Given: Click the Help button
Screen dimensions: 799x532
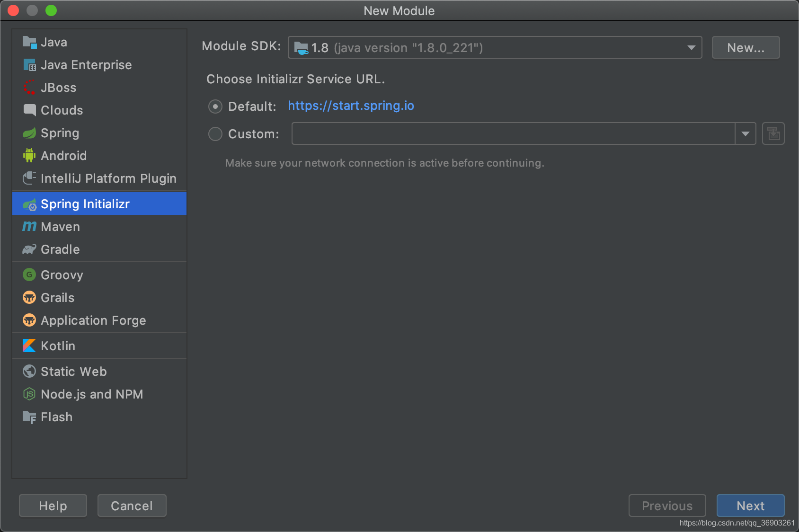Looking at the screenshot, I should click(x=53, y=505).
